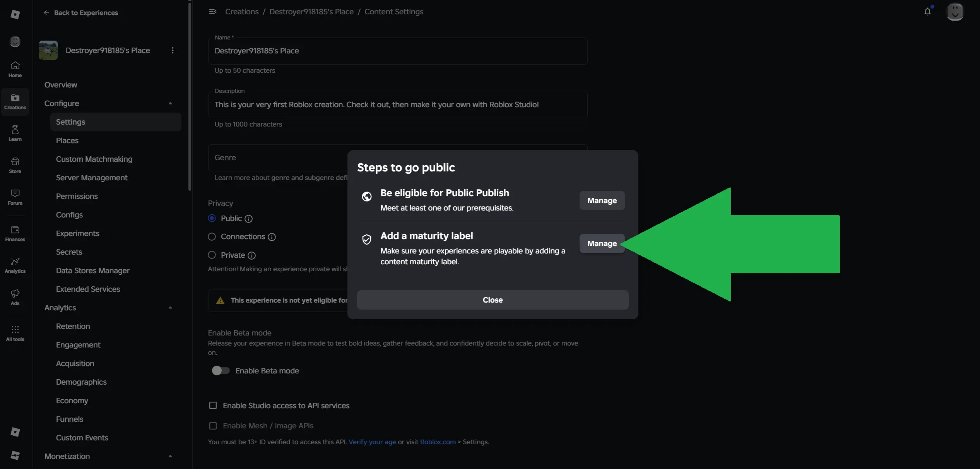This screenshot has height=469, width=980.
Task: Open Demographics analytics
Action: click(81, 382)
